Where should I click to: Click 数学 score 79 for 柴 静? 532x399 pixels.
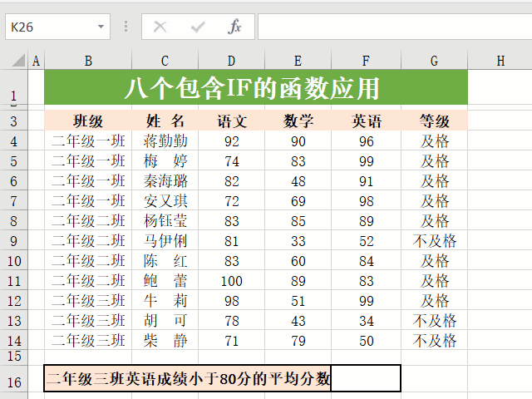click(298, 340)
